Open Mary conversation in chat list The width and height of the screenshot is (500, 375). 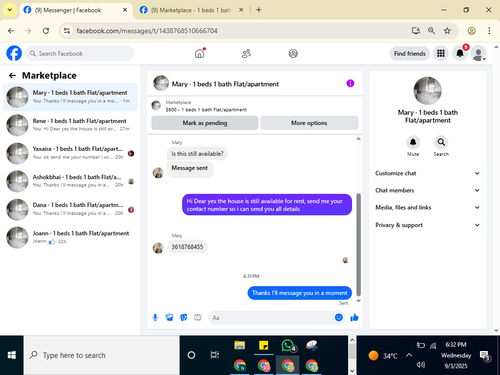click(x=70, y=97)
